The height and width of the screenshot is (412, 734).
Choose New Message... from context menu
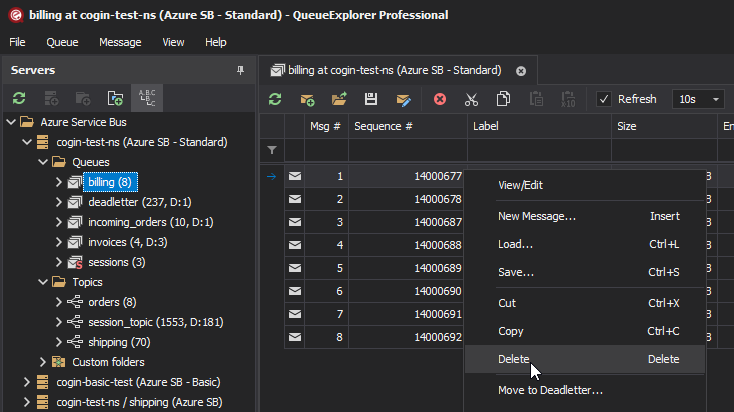click(584, 216)
